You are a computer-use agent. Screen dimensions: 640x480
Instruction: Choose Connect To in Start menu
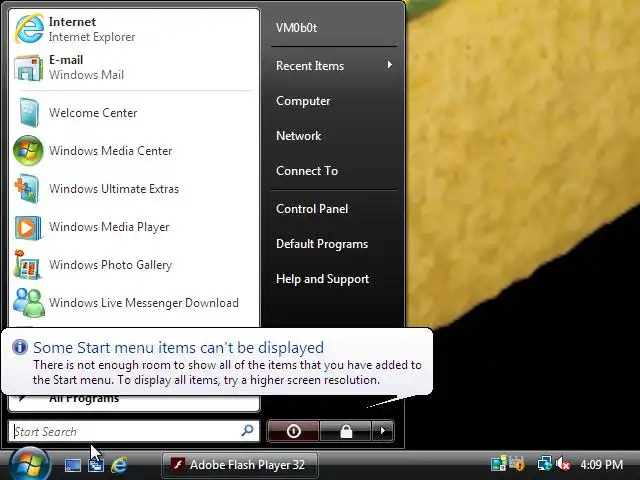pos(334,171)
